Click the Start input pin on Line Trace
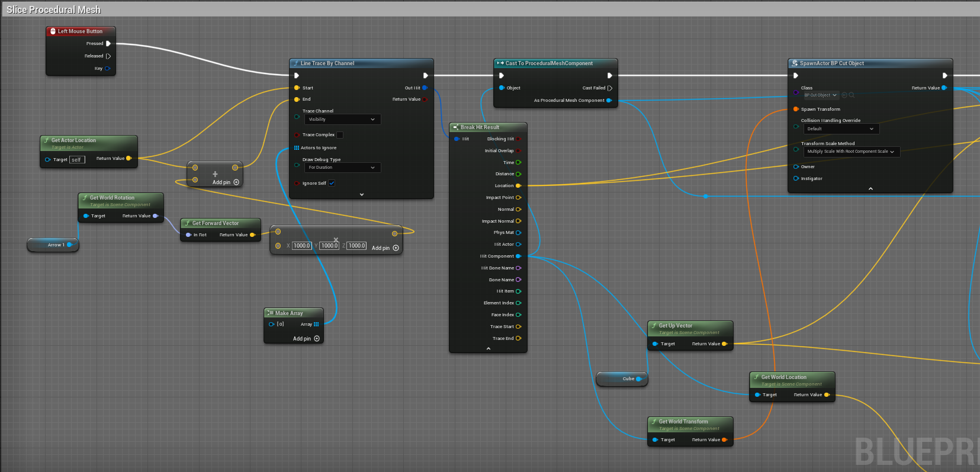Screen dimensions: 980x472 (297, 88)
